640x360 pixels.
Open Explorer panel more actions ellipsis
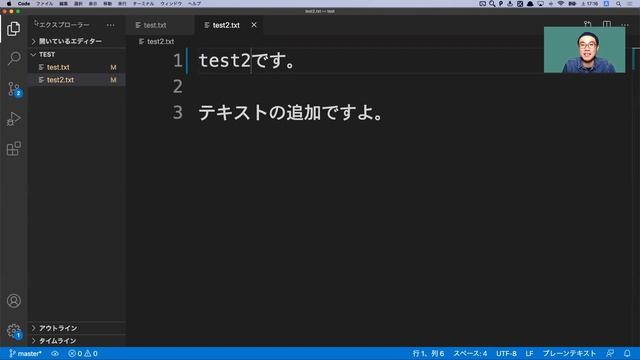pos(111,25)
